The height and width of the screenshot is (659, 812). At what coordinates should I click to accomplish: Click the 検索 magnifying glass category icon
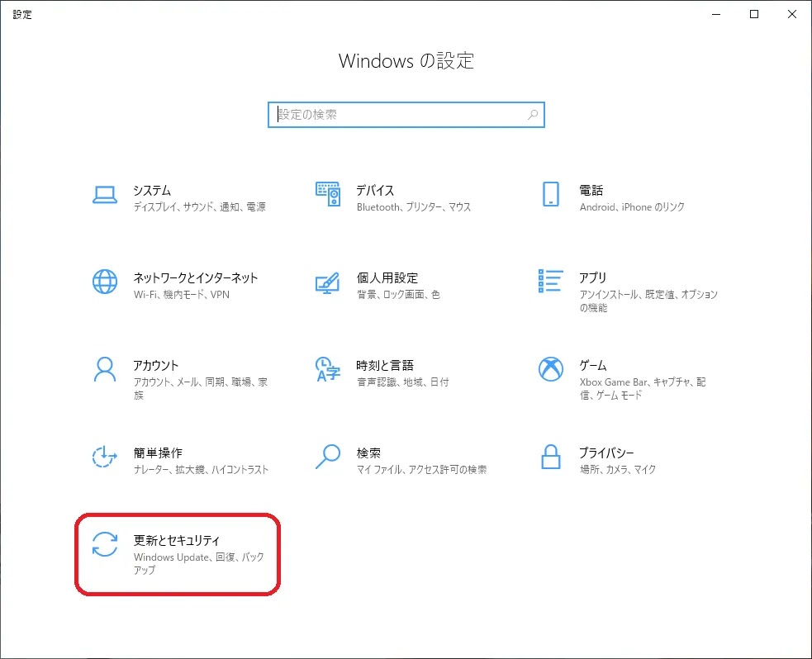pos(328,457)
